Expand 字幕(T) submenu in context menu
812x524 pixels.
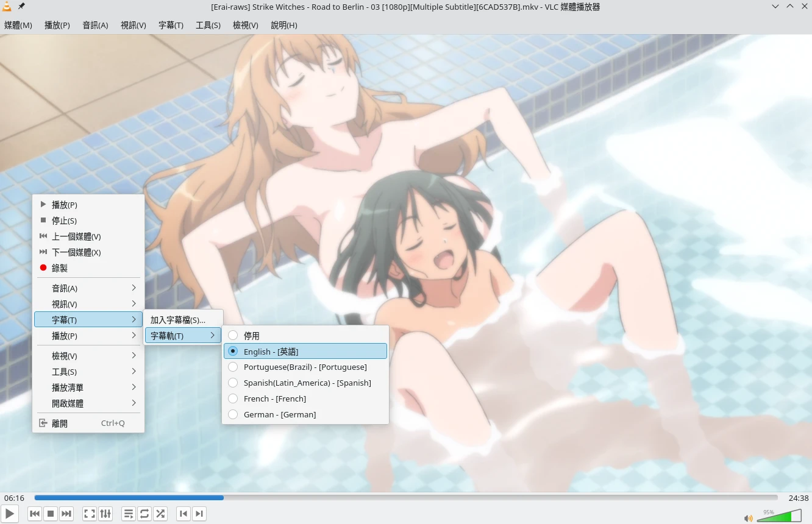pyautogui.click(x=88, y=319)
